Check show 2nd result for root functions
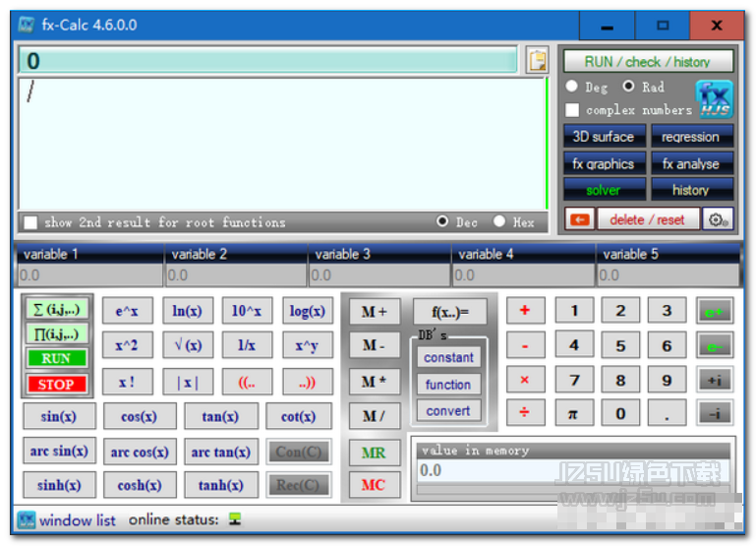 click(30, 222)
